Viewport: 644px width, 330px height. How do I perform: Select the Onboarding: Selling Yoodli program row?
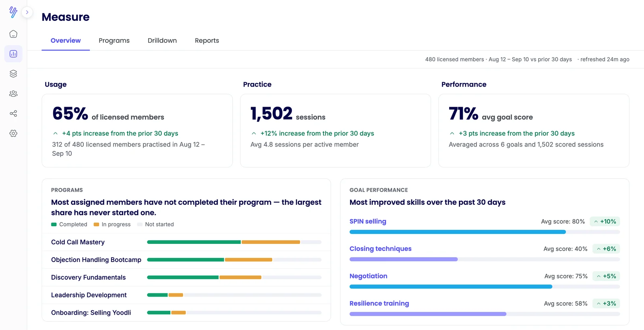point(186,313)
